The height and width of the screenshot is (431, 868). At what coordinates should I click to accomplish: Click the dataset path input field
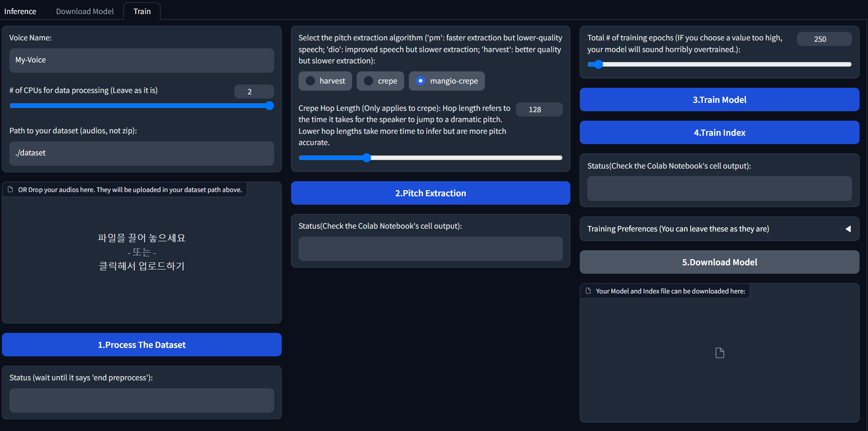point(142,154)
